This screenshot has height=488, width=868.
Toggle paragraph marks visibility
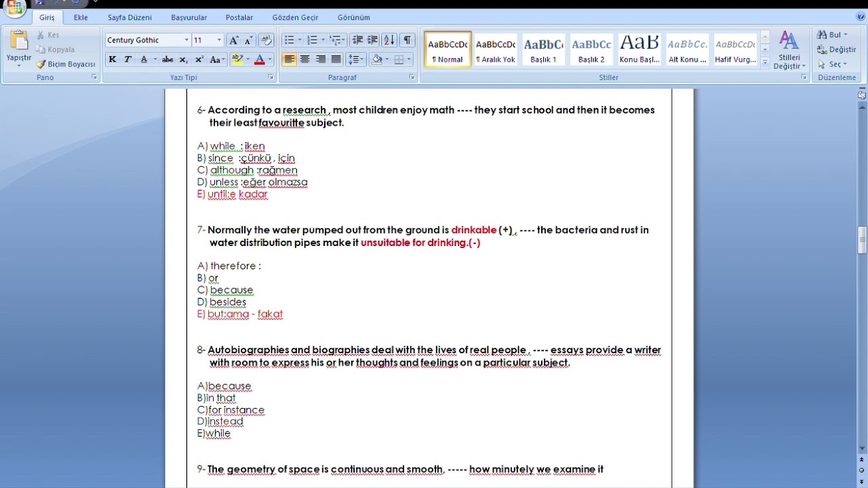point(407,41)
